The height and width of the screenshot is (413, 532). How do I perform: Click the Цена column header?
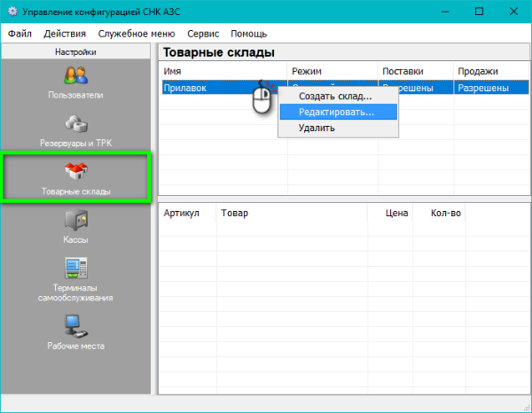click(395, 214)
